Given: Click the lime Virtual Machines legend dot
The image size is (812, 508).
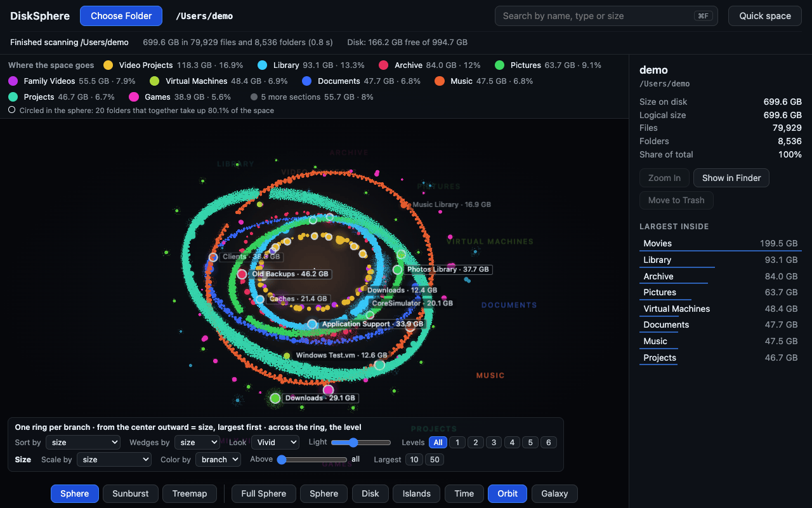Looking at the screenshot, I should pos(155,81).
